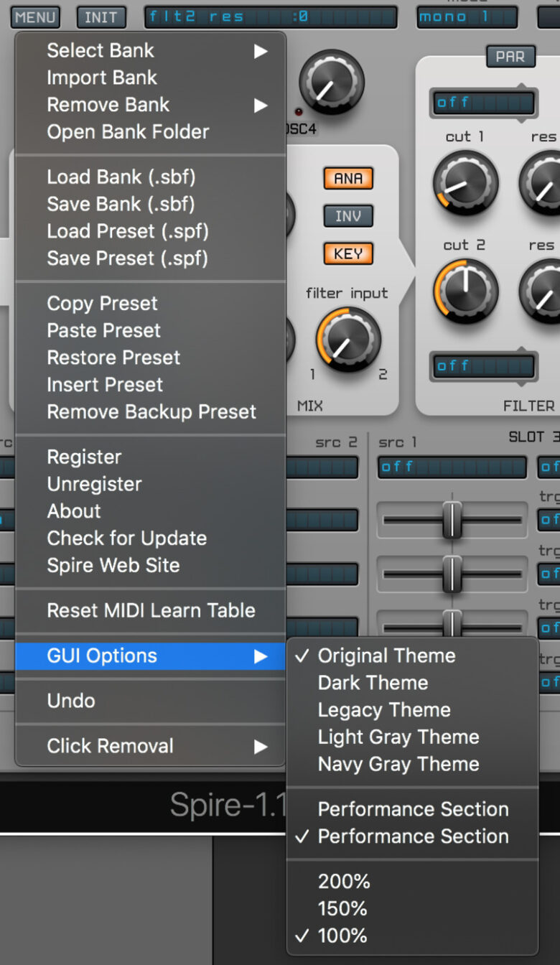Click the INIT button
The width and height of the screenshot is (560, 965).
pos(101,17)
